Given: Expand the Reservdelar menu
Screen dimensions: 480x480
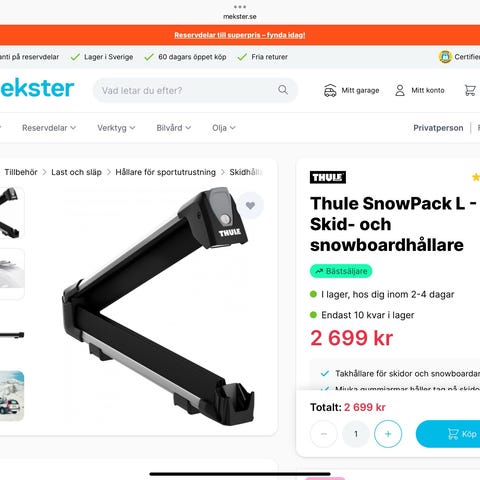Looking at the screenshot, I should [x=49, y=128].
